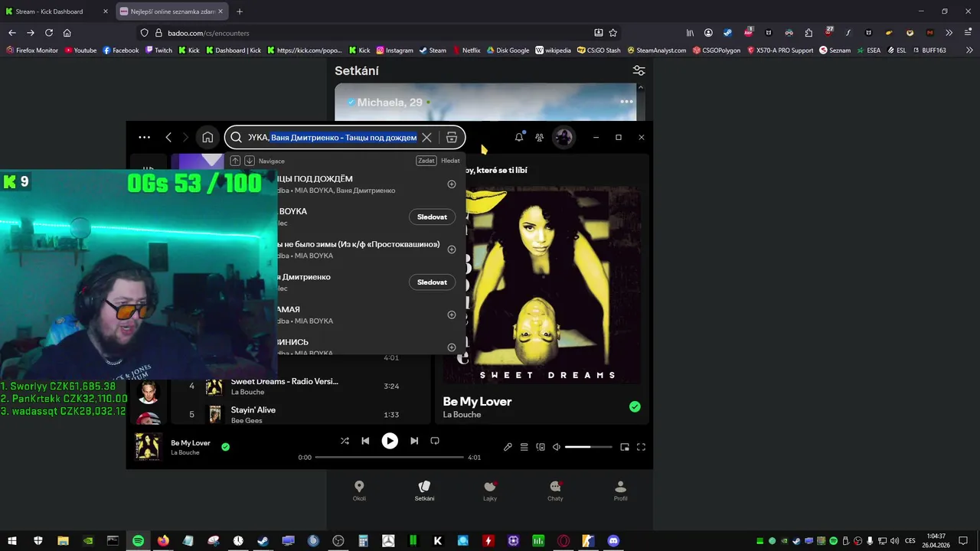The width and height of the screenshot is (980, 551).
Task: Open now playing thumbnail in player bar
Action: point(148,447)
